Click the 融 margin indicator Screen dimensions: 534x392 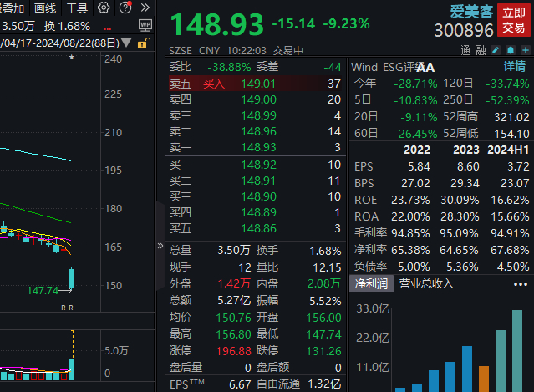481,50
